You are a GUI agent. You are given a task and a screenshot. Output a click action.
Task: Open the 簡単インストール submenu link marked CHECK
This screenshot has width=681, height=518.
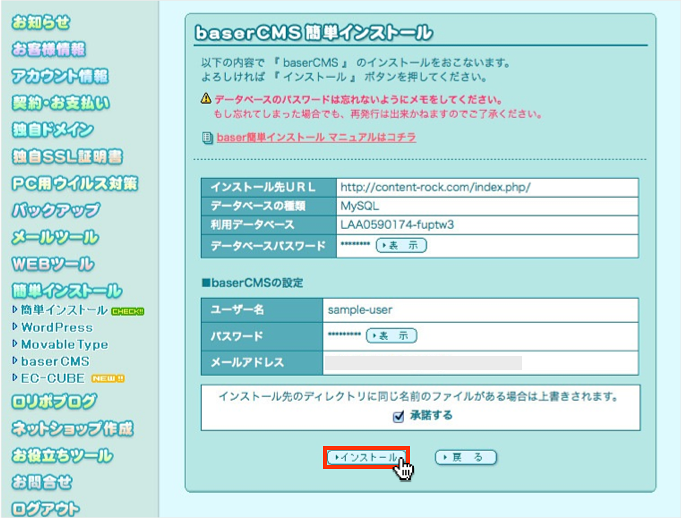(x=64, y=310)
